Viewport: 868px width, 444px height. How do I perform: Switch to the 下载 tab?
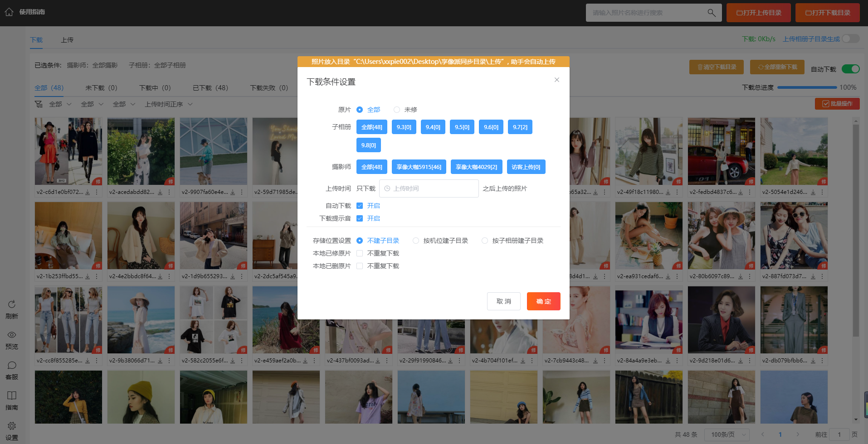pyautogui.click(x=36, y=40)
